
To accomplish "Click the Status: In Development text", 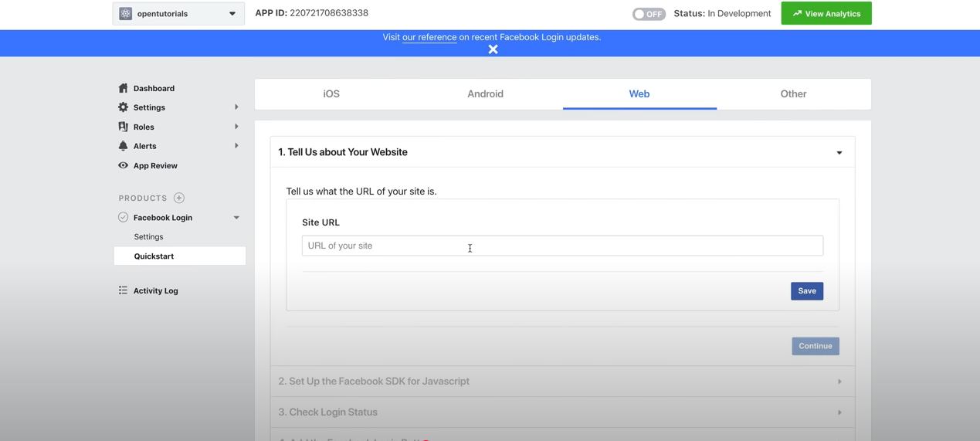I will [722, 13].
